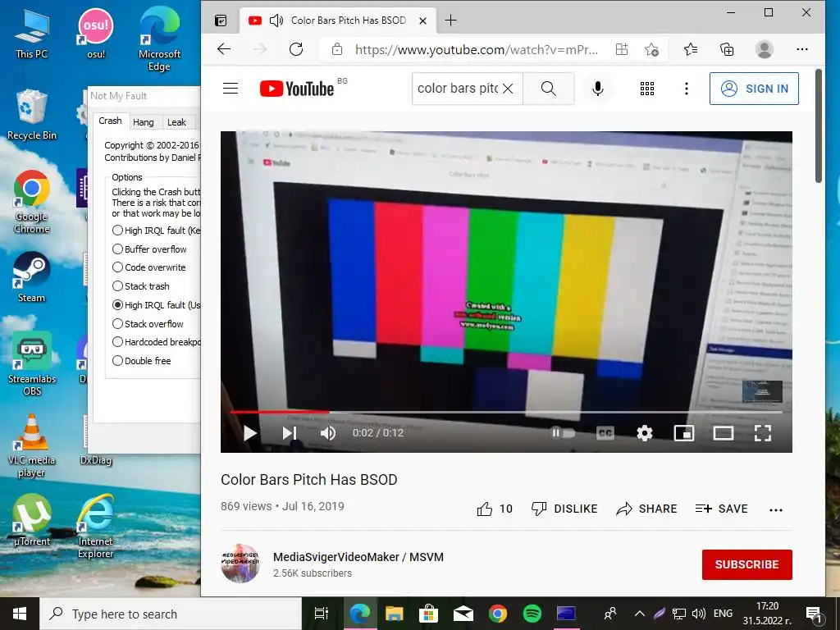Image resolution: width=840 pixels, height=630 pixels.
Task: Select the Buffer overflow option
Action: pyautogui.click(x=149, y=249)
